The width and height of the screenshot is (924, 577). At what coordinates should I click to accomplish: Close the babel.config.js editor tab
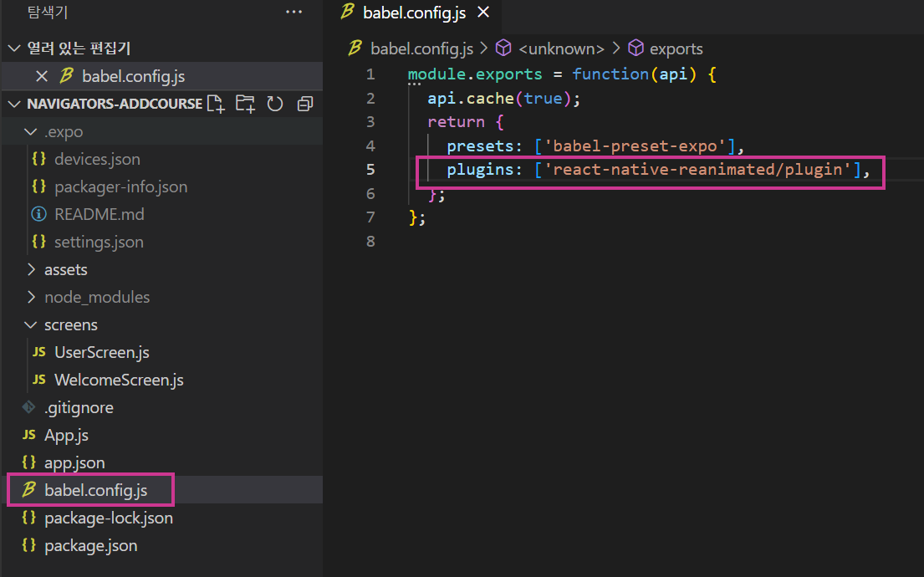coord(483,13)
